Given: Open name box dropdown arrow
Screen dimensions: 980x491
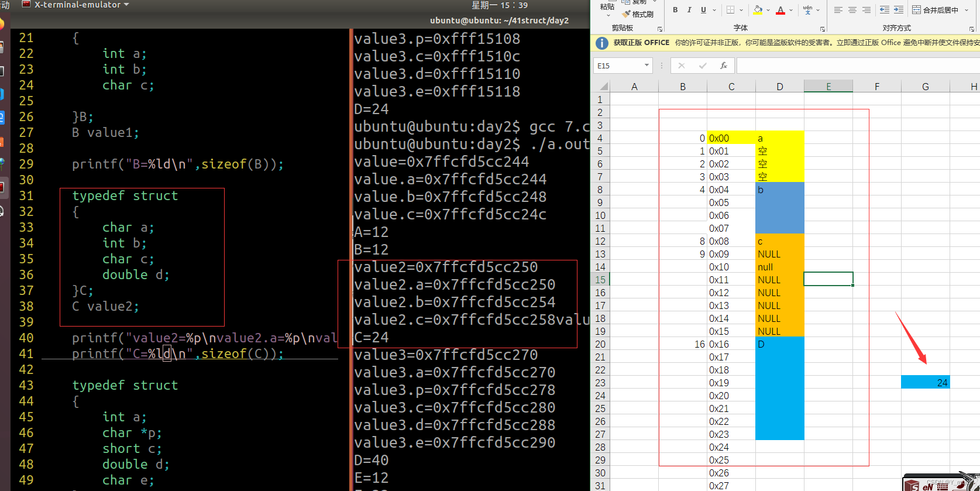Looking at the screenshot, I should [647, 66].
